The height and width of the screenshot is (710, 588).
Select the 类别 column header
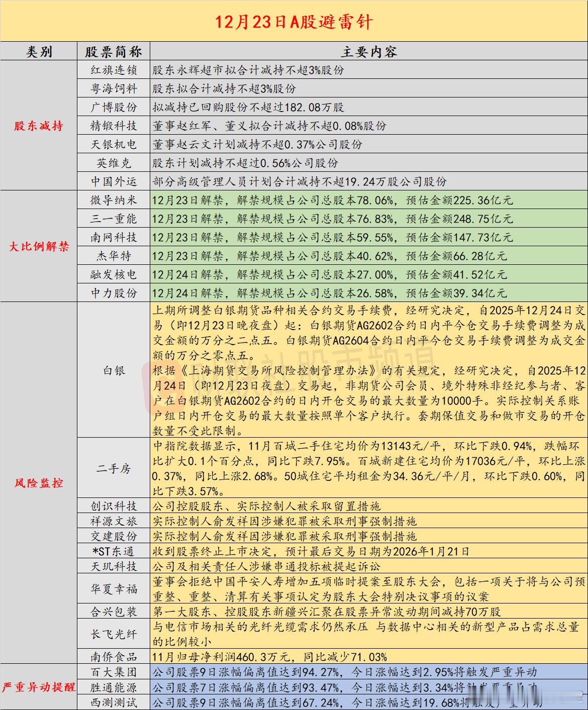[x=39, y=50]
